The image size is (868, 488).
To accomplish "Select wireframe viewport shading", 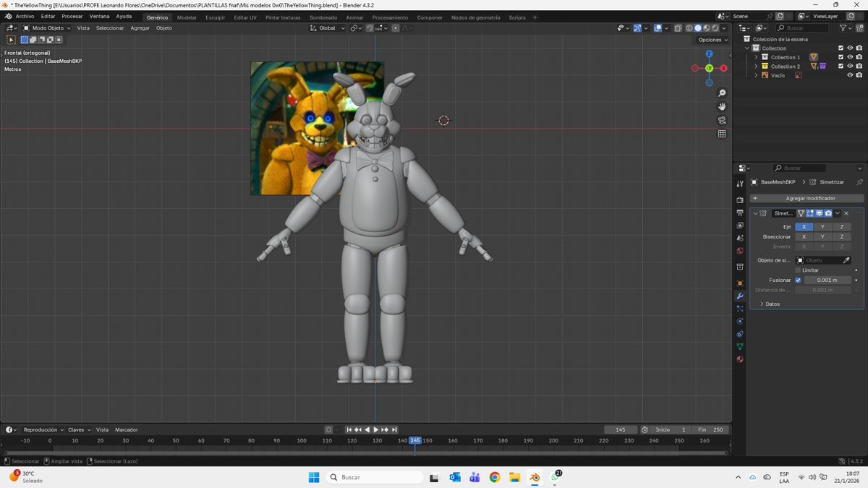I will click(689, 28).
